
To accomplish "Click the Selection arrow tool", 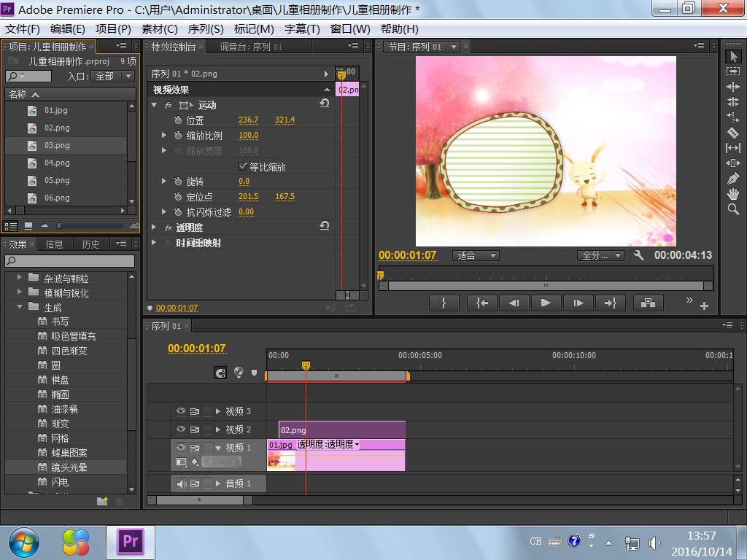I will (733, 56).
